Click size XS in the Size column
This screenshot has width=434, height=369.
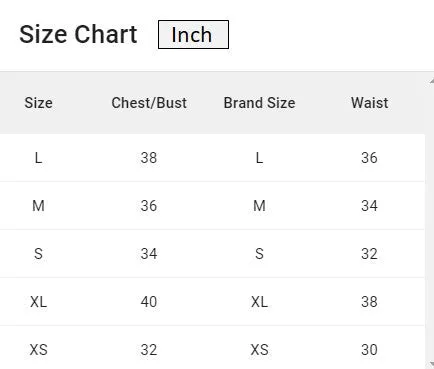pyautogui.click(x=38, y=350)
